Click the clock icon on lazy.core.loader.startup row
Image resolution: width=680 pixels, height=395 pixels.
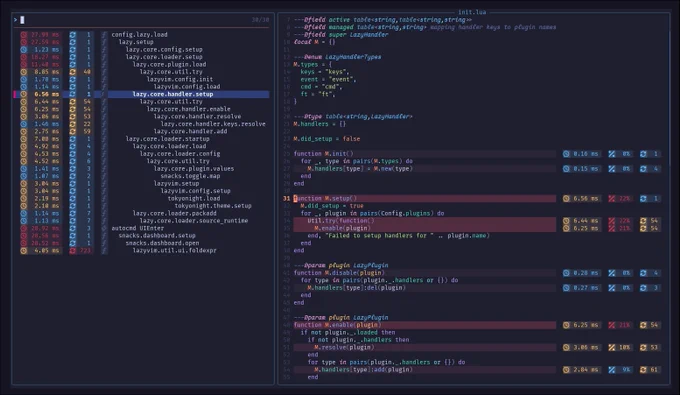point(23,139)
